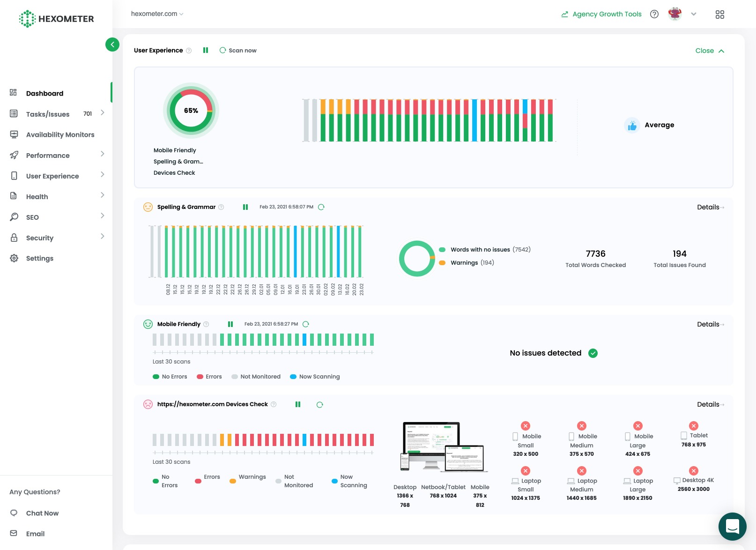The width and height of the screenshot is (756, 550).
Task: Click the Words with no issues green swatch
Action: [x=442, y=250]
